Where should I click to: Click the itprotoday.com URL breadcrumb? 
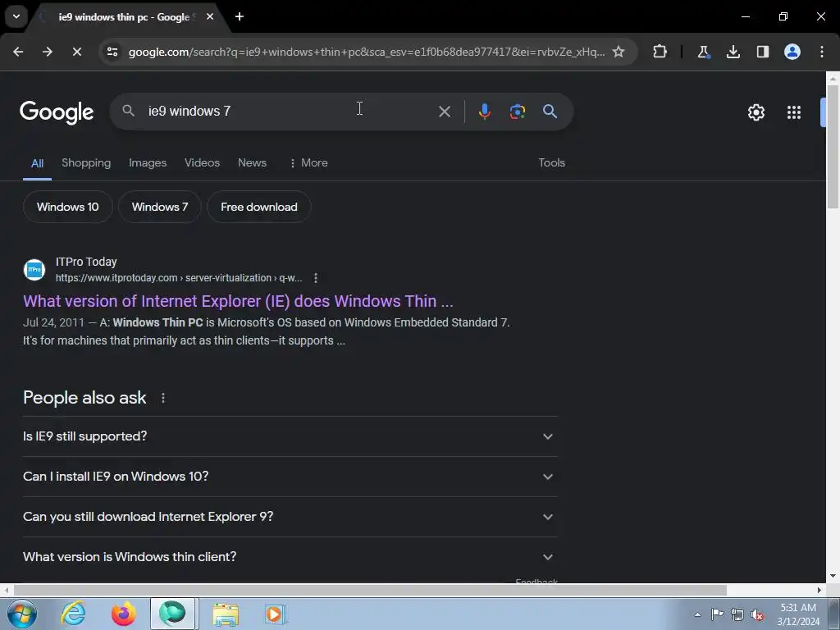tap(179, 278)
